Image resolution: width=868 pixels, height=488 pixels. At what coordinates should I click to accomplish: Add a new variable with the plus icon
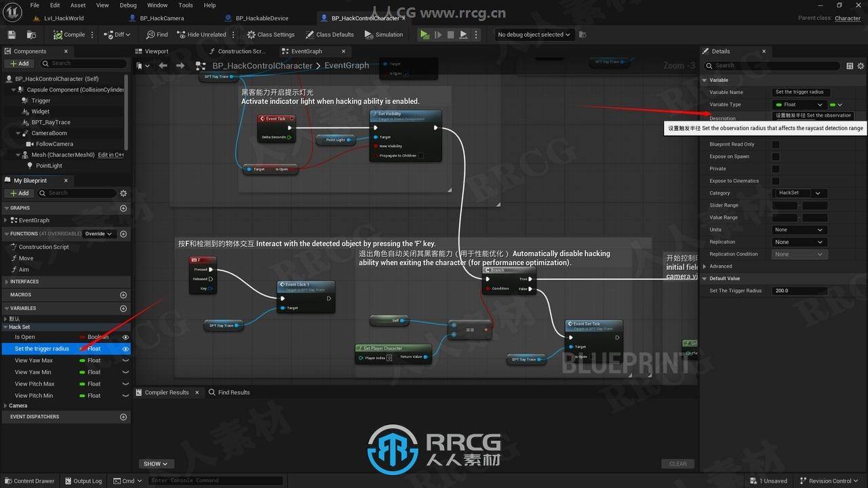(x=123, y=308)
